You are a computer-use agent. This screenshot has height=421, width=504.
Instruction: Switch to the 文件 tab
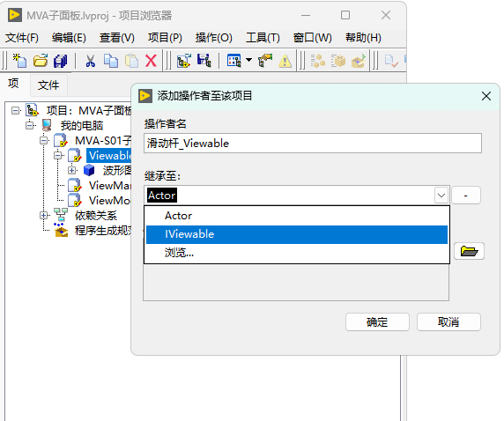coord(48,85)
